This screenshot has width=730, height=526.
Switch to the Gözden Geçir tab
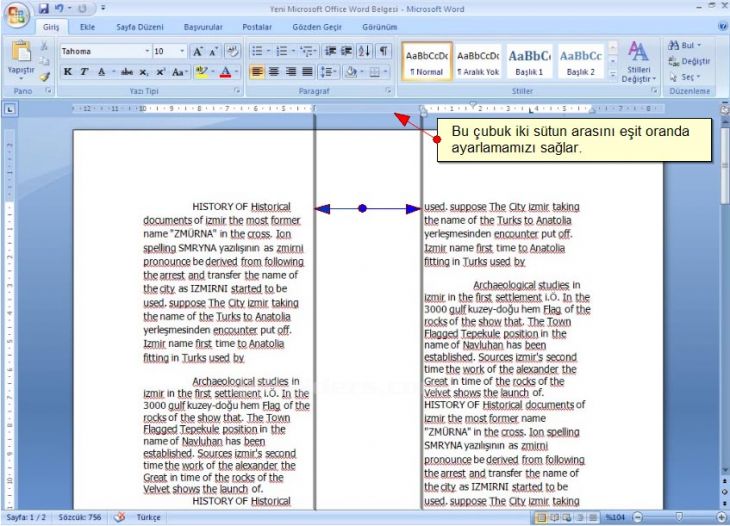[317, 27]
